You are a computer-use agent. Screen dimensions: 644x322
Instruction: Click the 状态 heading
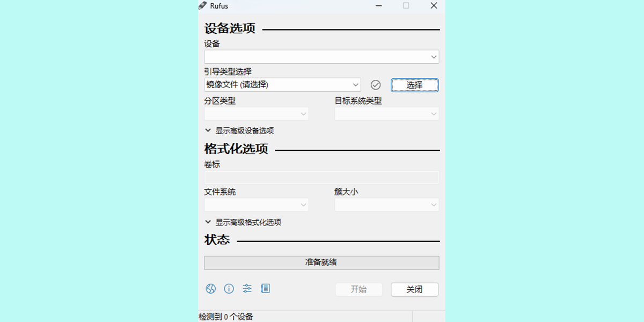(217, 240)
